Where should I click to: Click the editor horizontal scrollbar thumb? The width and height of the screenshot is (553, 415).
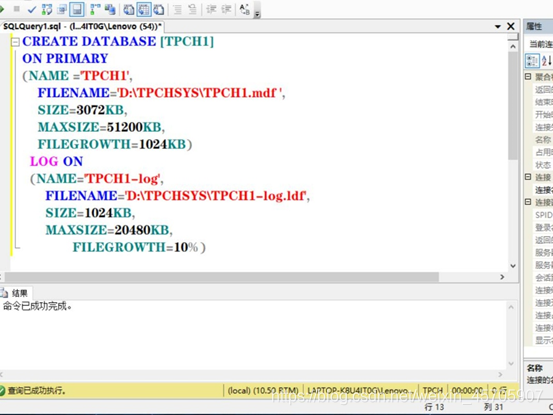coord(222,277)
